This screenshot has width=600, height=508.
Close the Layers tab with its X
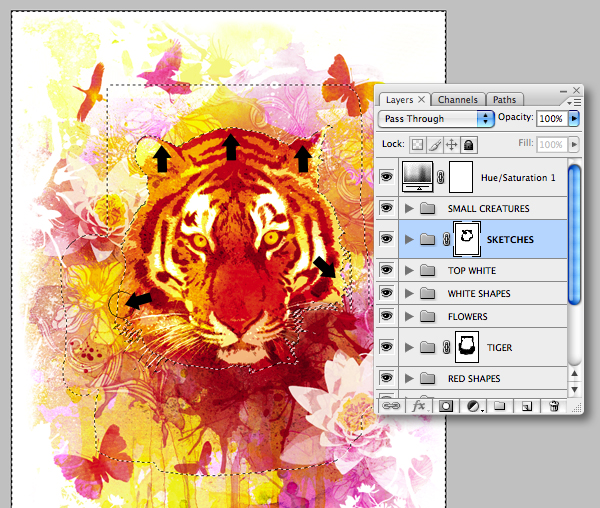tap(421, 99)
